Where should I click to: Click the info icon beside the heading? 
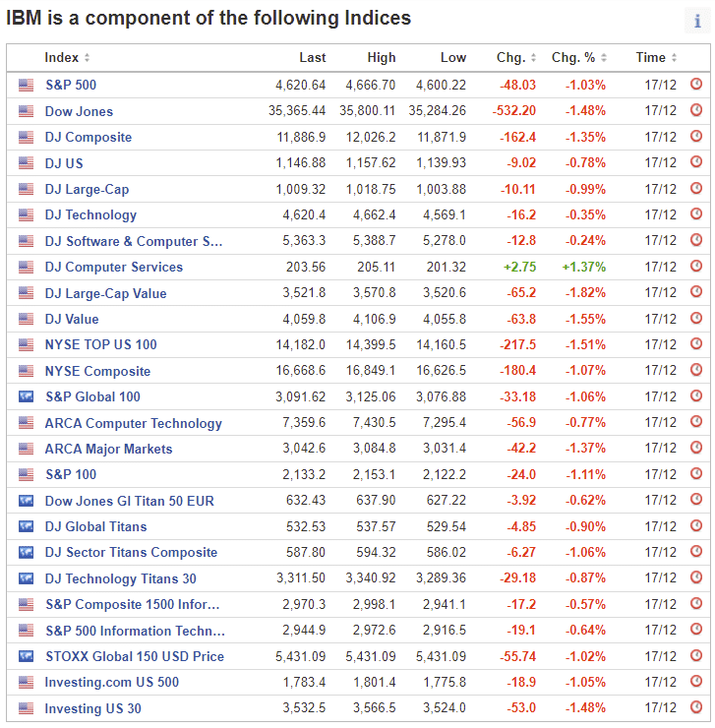pyautogui.click(x=697, y=22)
